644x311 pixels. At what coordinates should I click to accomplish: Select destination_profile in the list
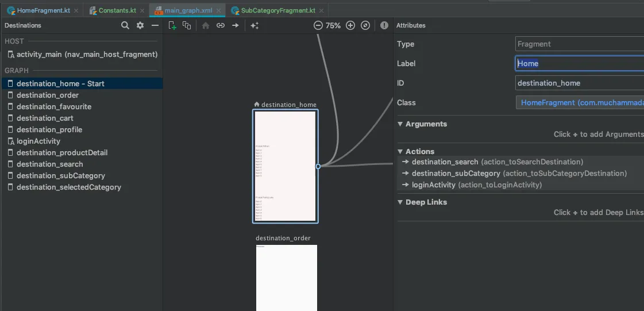click(x=82, y=130)
